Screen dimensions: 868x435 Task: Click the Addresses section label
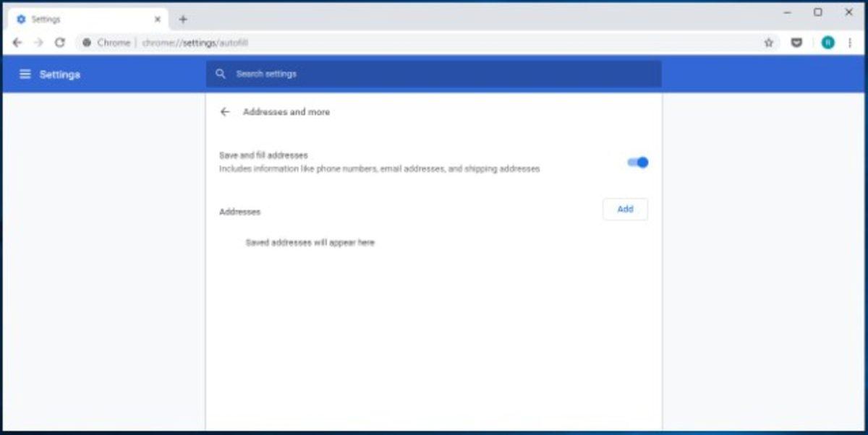click(240, 212)
